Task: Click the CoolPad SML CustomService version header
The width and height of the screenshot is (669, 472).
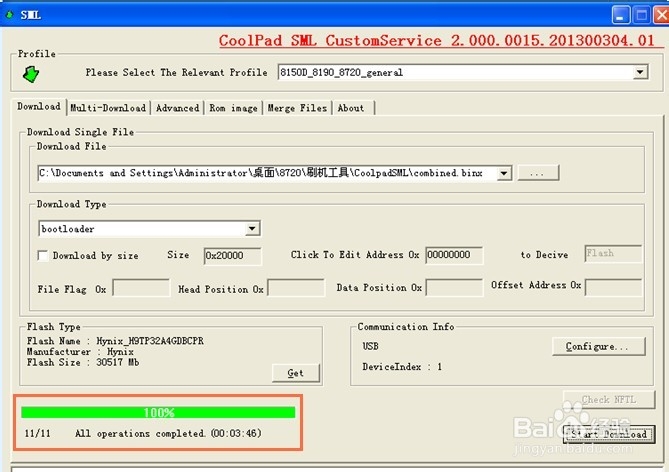Action: (x=436, y=41)
